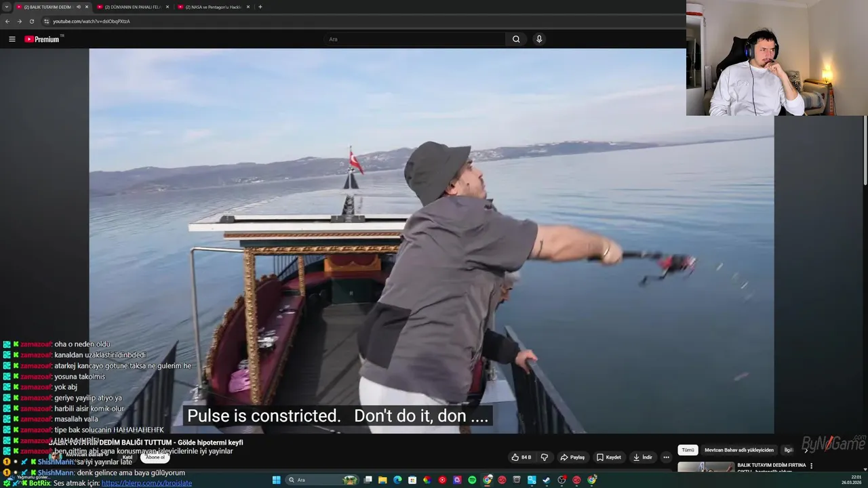Open more actions three-dot menu

coord(666,457)
